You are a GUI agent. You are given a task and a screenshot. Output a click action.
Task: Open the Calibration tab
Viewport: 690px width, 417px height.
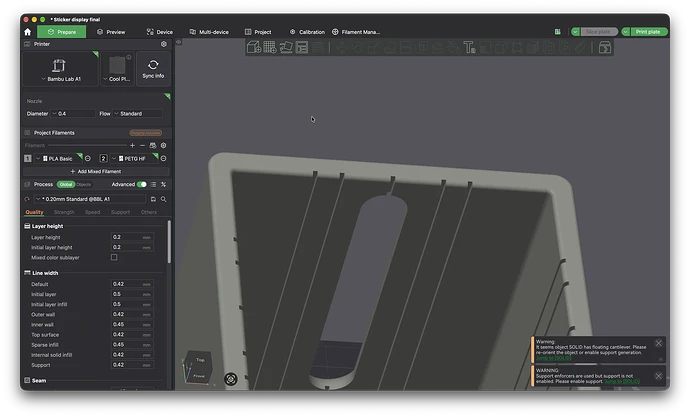[307, 32]
